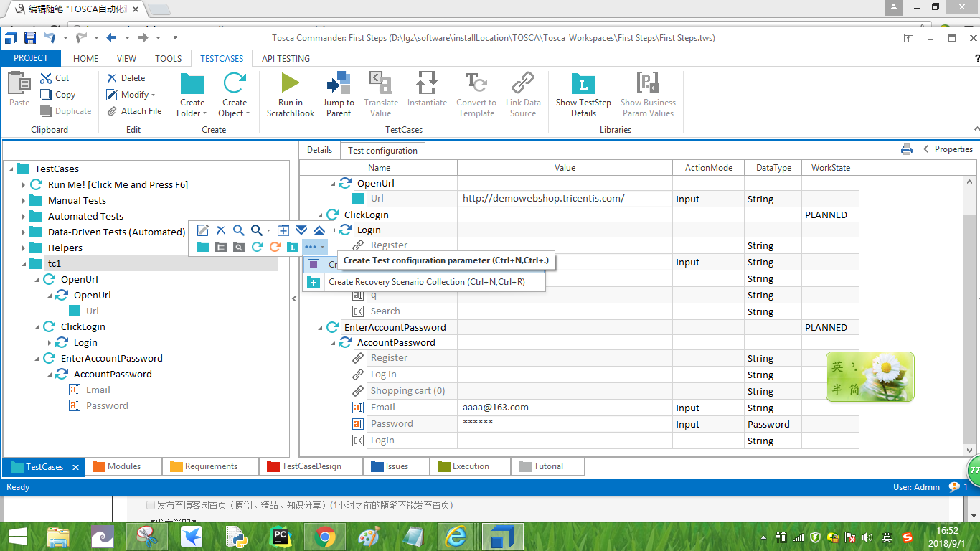Screen dimensions: 980x551
Task: Click the boxed plus icon in the mini toolbar
Action: point(283,230)
